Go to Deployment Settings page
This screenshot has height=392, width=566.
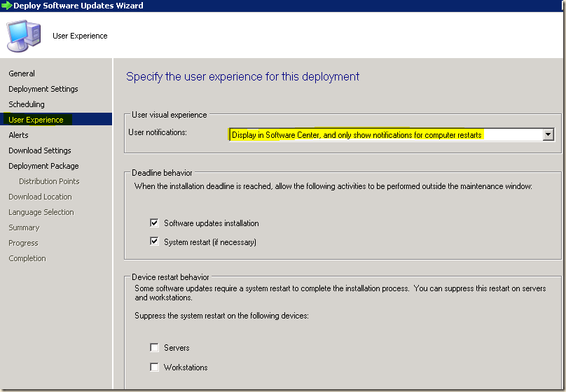[43, 89]
